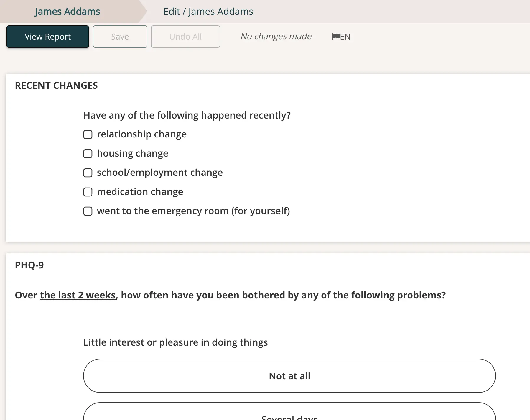Check "school/employment change"
This screenshot has width=530, height=420.
pyautogui.click(x=88, y=173)
